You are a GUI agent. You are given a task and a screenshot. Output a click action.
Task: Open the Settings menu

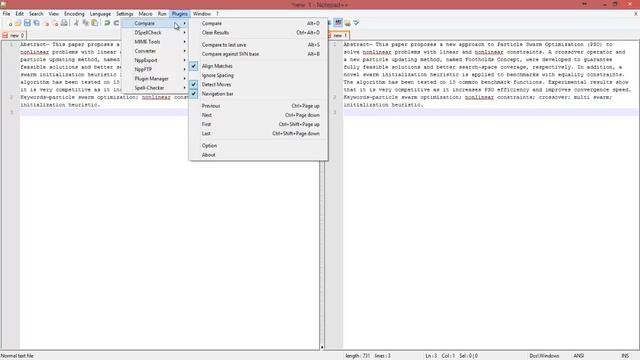tap(124, 14)
